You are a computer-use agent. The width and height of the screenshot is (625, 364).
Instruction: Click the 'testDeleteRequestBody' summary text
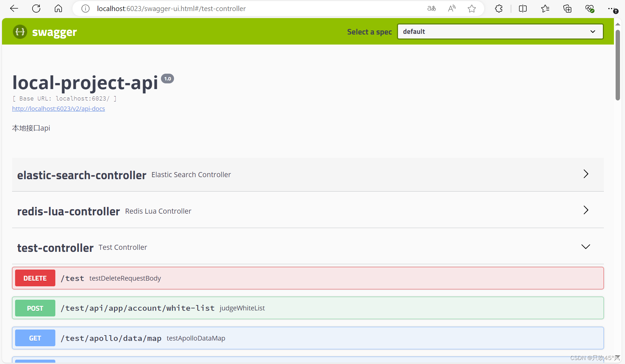coord(125,278)
